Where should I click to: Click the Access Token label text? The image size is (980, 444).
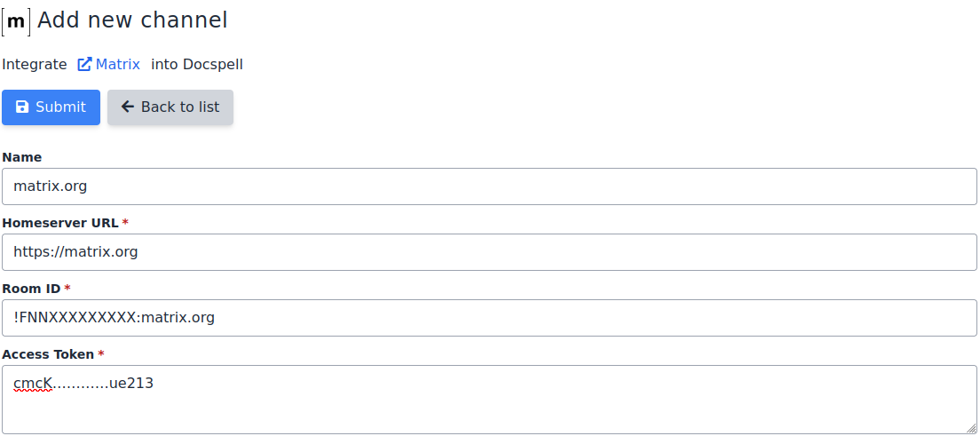pos(48,354)
